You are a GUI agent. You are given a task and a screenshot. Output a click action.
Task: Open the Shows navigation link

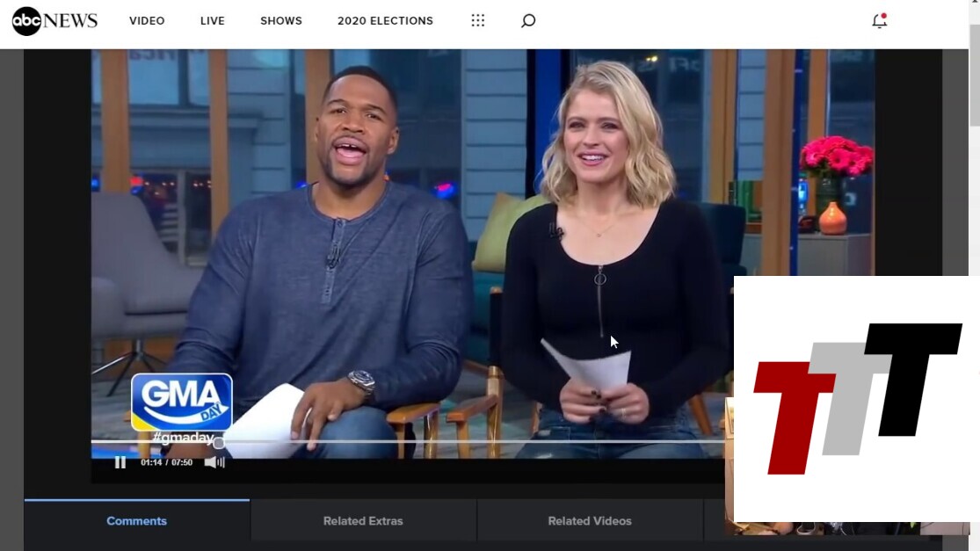point(281,21)
